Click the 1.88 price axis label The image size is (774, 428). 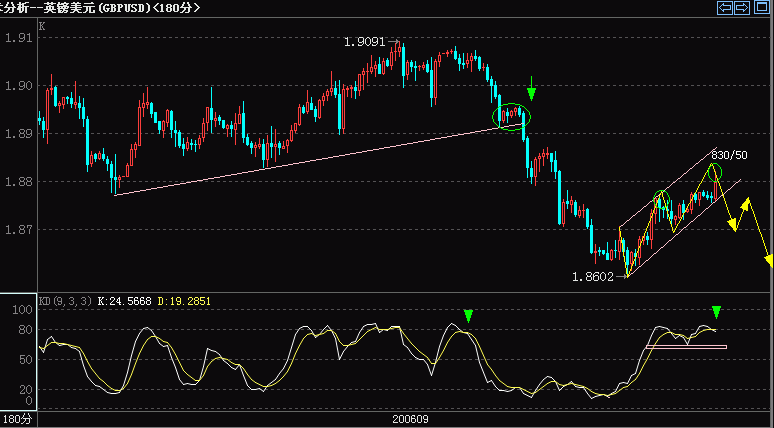tap(18, 182)
